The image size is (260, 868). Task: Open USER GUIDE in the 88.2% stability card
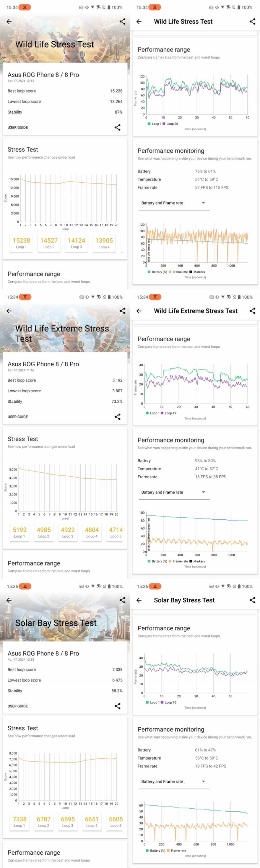click(18, 706)
